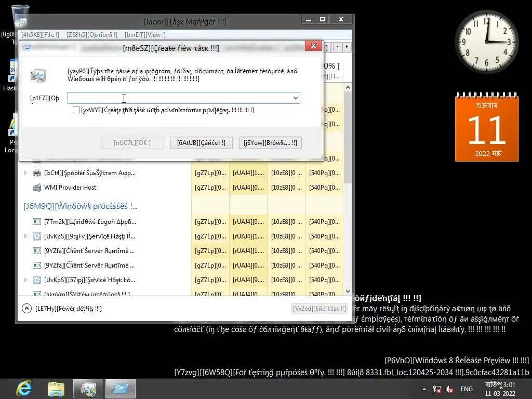Select Spooler SubSystem CPU value cell
Screen dimensions: 532x399
click(210, 172)
